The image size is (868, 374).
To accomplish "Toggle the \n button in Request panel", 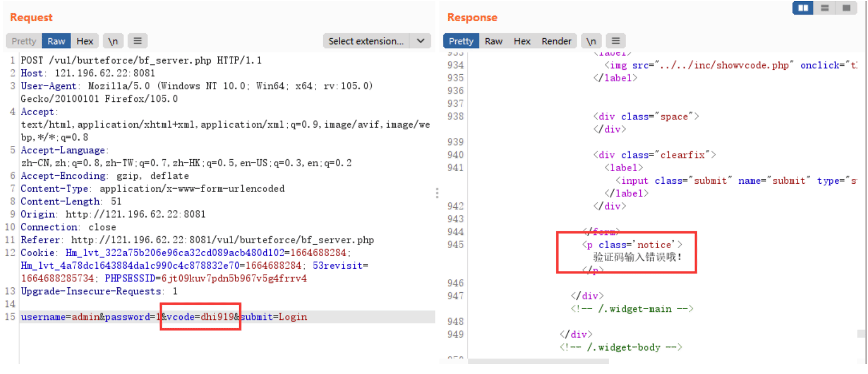I will tap(113, 41).
